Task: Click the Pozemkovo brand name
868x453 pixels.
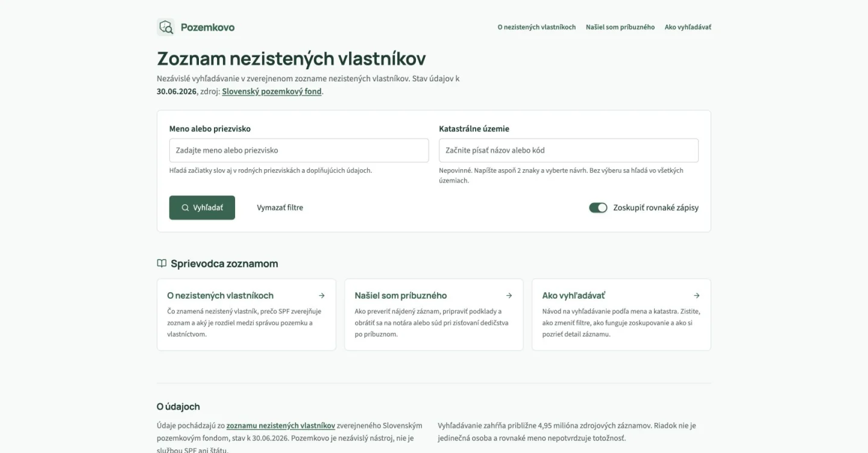Action: [x=208, y=27]
